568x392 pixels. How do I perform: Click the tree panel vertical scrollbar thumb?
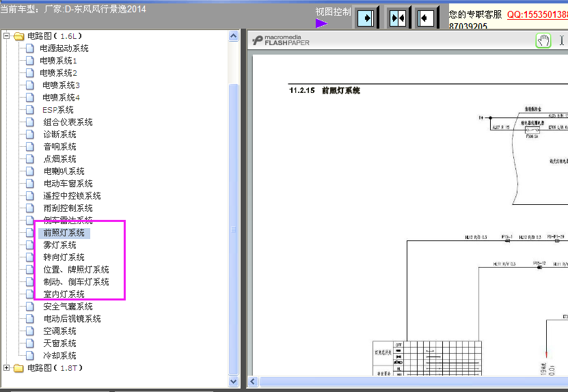tap(234, 229)
